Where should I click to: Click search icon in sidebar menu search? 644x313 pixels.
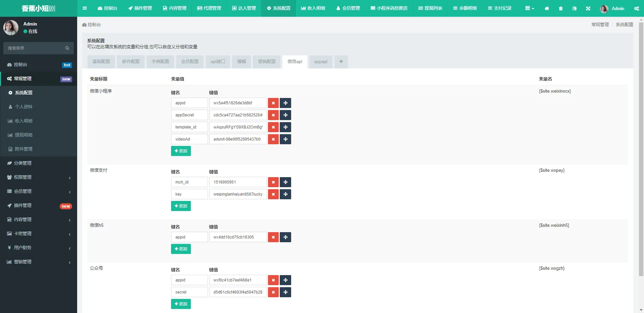[67, 48]
